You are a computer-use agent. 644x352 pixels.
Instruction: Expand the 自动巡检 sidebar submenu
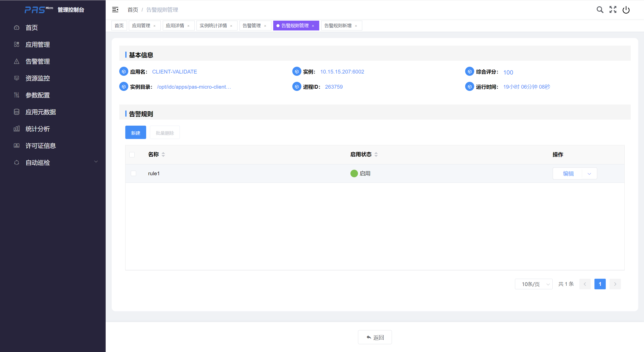96,162
